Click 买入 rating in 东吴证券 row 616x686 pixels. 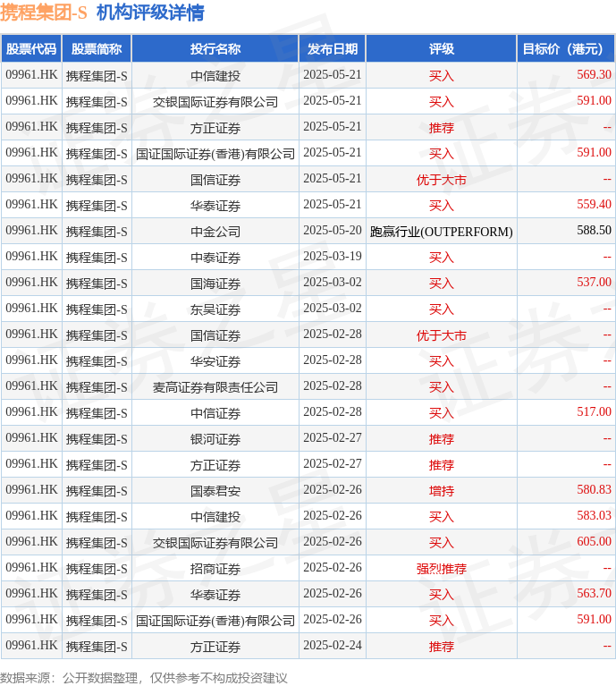coord(441,309)
